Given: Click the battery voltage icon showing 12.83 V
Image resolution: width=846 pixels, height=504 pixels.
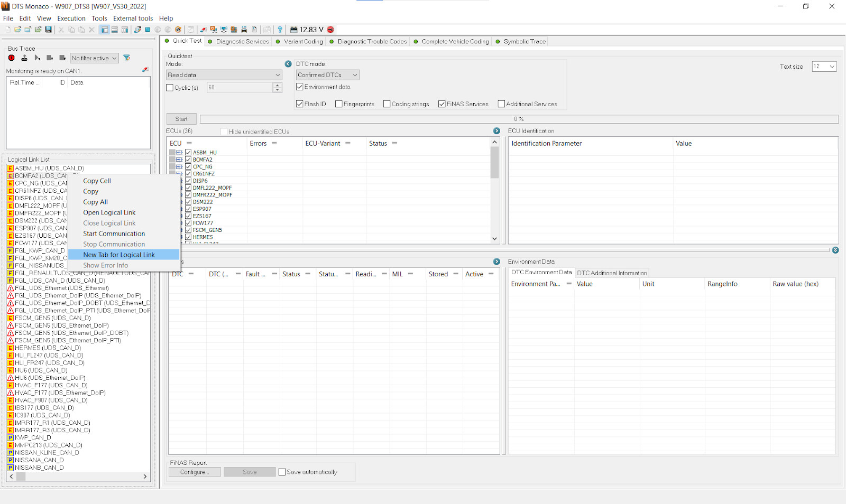Looking at the screenshot, I should coord(294,30).
